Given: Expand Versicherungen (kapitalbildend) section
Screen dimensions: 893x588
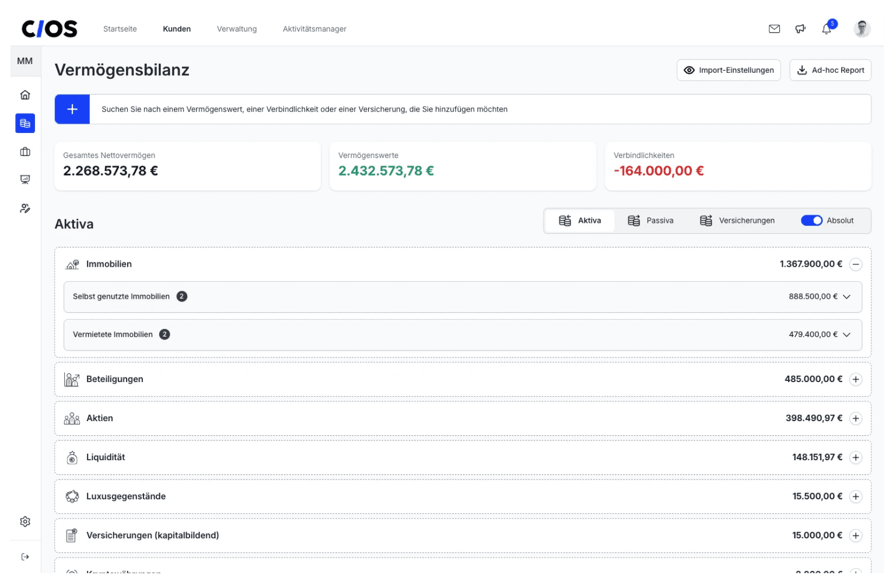Looking at the screenshot, I should [x=856, y=535].
